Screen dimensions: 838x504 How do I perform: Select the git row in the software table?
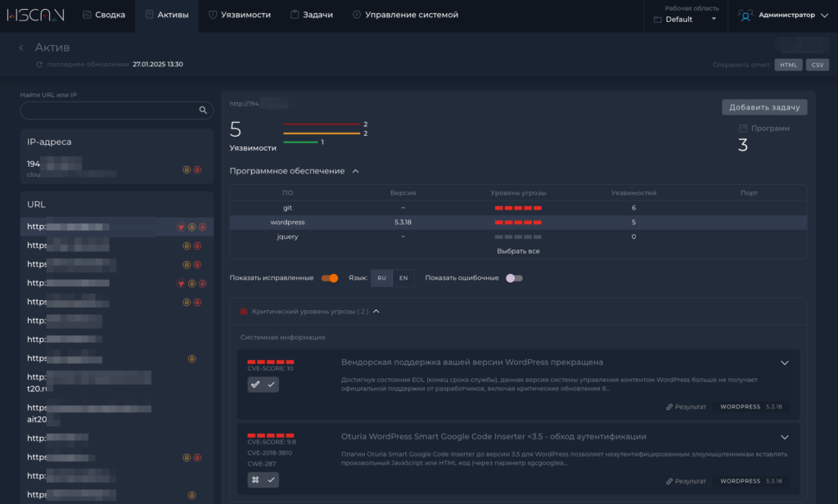point(518,208)
